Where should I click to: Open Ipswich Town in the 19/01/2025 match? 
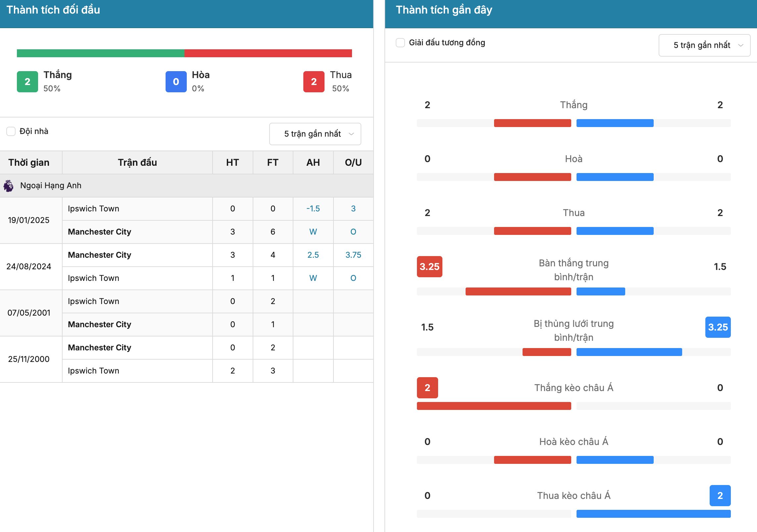click(93, 209)
